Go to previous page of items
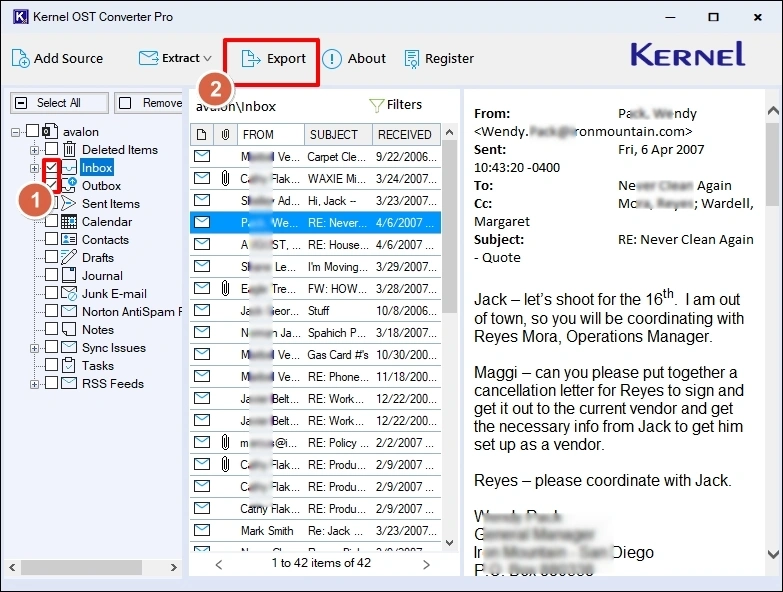Viewport: 783px width, 592px height. click(219, 565)
